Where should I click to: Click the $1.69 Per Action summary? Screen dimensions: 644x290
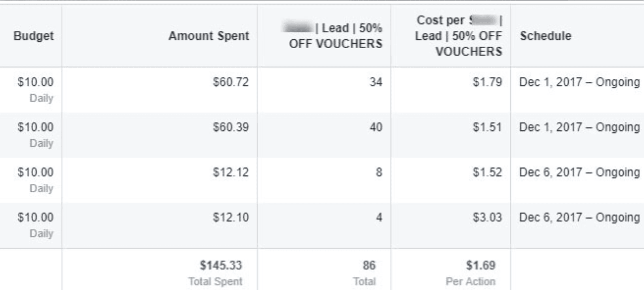tap(480, 266)
